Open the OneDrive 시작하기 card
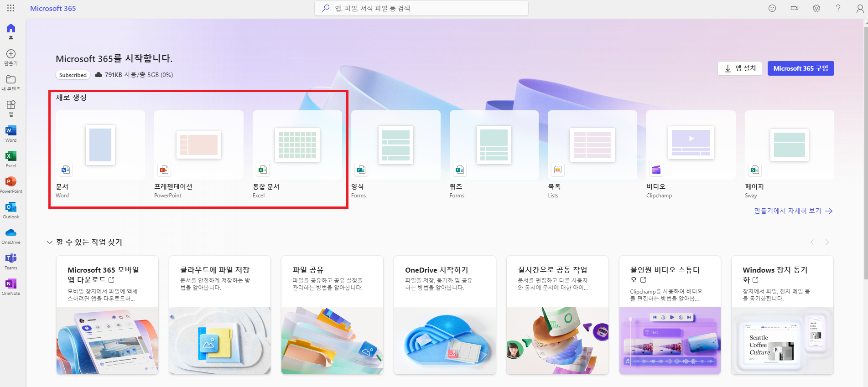868x387 pixels. coord(445,315)
